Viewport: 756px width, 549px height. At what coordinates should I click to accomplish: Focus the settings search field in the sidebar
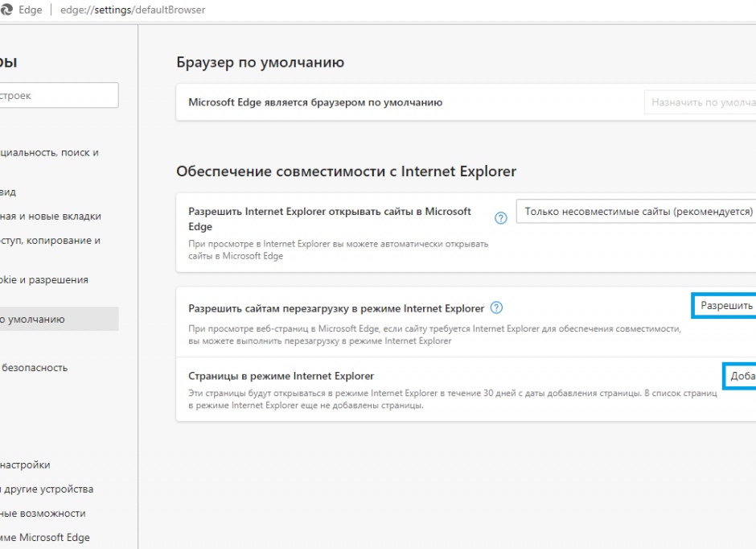[x=59, y=95]
